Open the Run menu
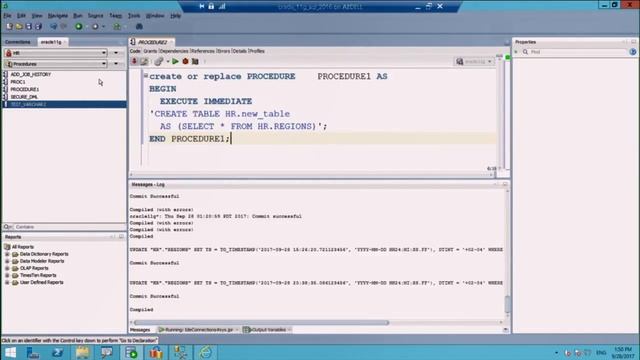The height and width of the screenshot is (360, 640). pos(78,16)
